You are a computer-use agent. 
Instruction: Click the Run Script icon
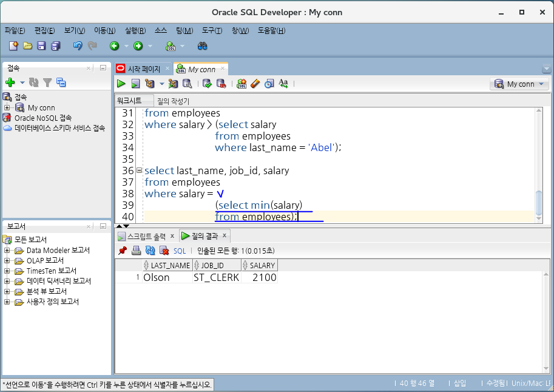pos(136,83)
